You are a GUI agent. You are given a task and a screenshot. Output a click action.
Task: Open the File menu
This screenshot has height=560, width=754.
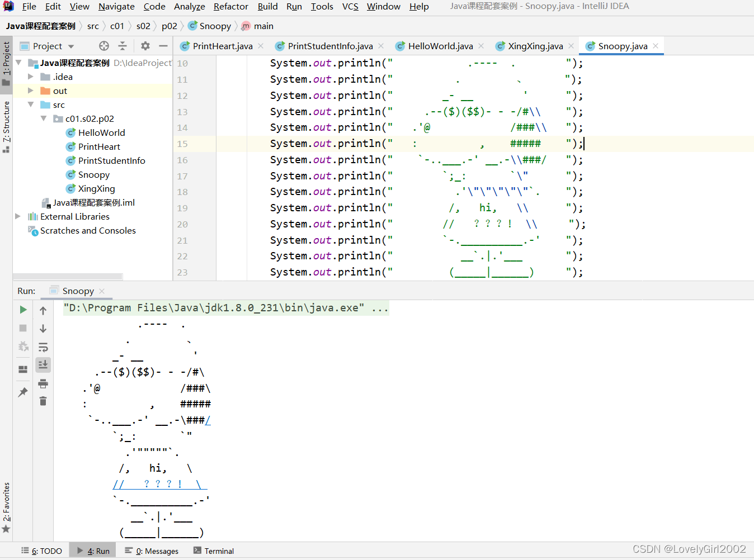pyautogui.click(x=29, y=6)
